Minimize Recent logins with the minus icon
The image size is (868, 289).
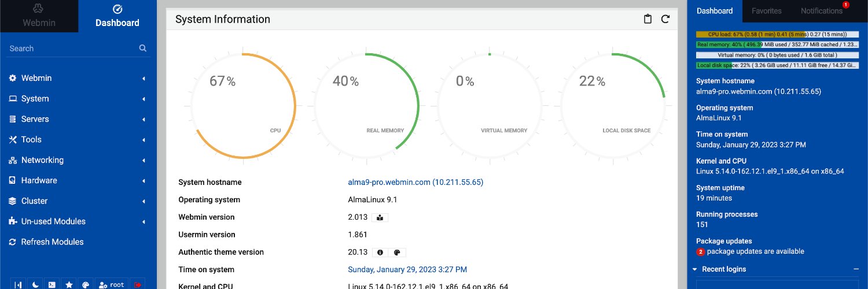coord(856,269)
